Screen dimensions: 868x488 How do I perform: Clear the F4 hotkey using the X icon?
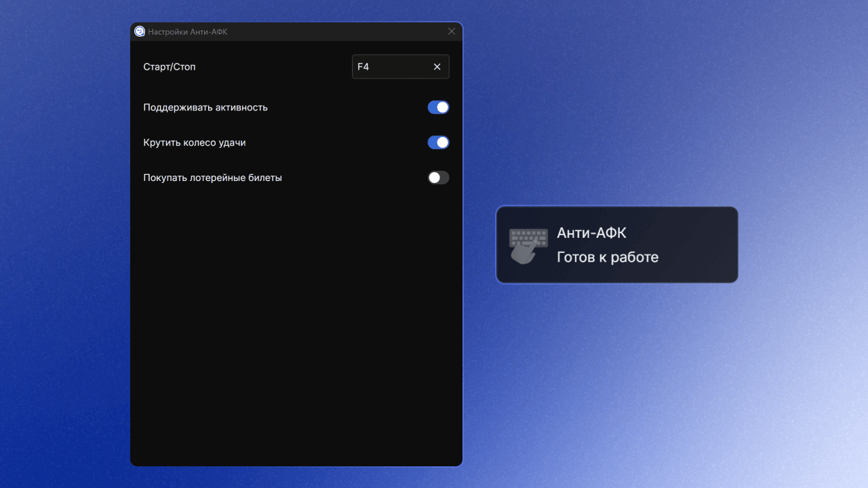tap(437, 67)
